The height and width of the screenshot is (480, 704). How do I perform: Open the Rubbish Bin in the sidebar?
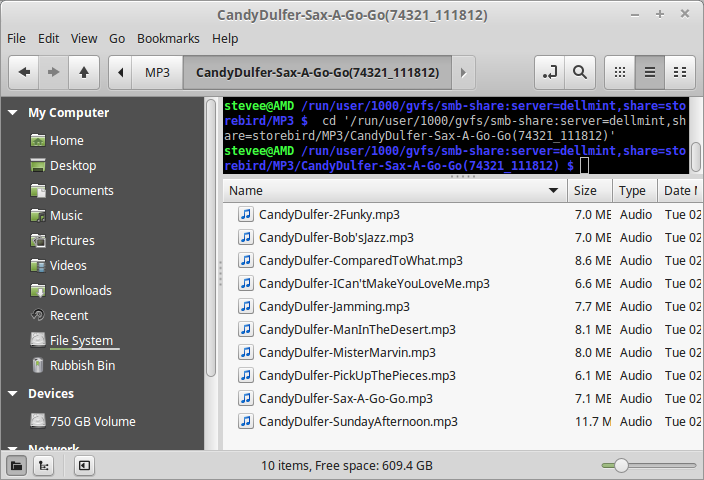coord(82,365)
